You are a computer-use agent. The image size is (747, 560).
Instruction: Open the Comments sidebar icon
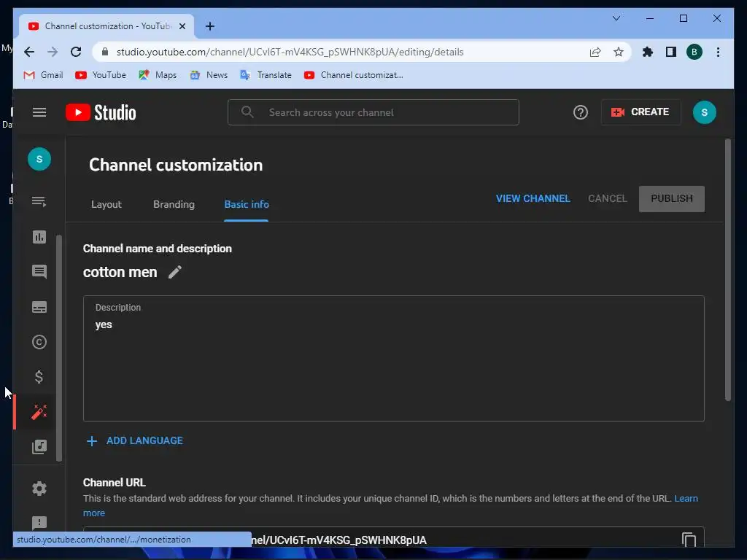click(x=39, y=271)
